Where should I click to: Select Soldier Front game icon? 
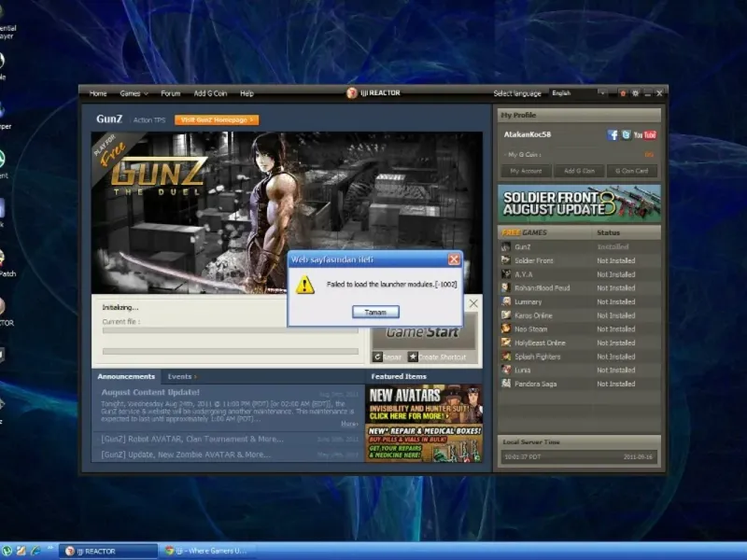point(506,260)
